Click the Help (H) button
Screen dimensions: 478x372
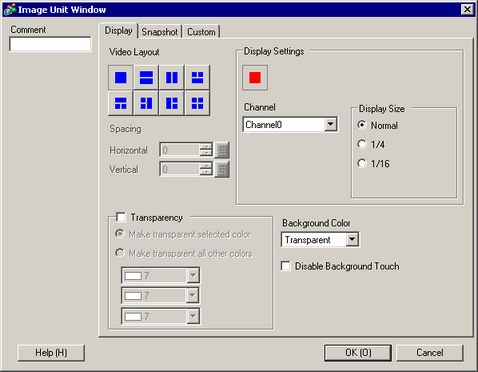click(51, 353)
